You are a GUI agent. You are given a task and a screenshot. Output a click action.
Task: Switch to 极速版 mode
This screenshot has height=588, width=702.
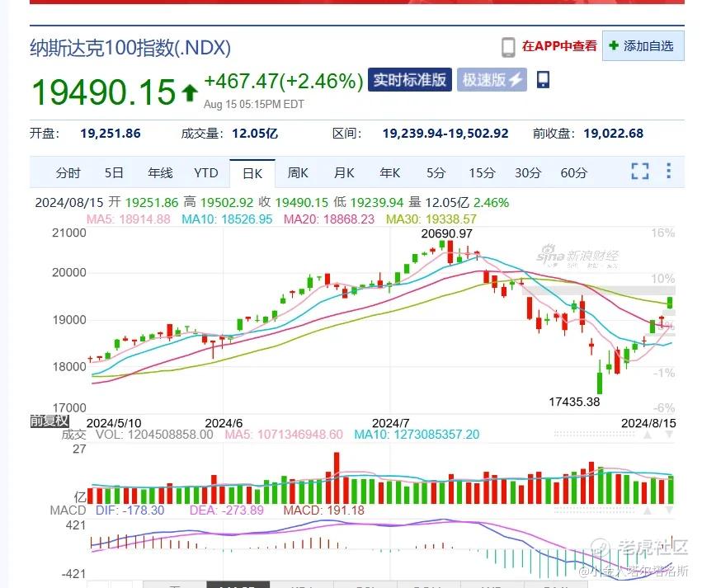click(492, 80)
